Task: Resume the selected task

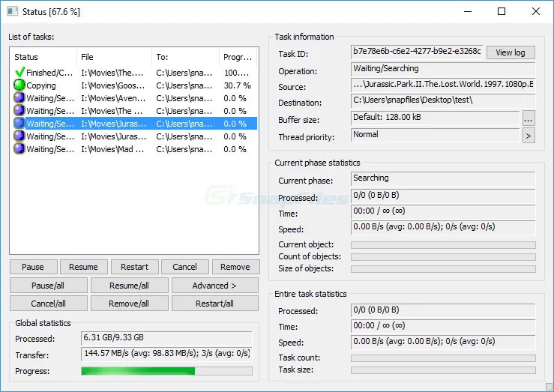Action: [x=83, y=267]
